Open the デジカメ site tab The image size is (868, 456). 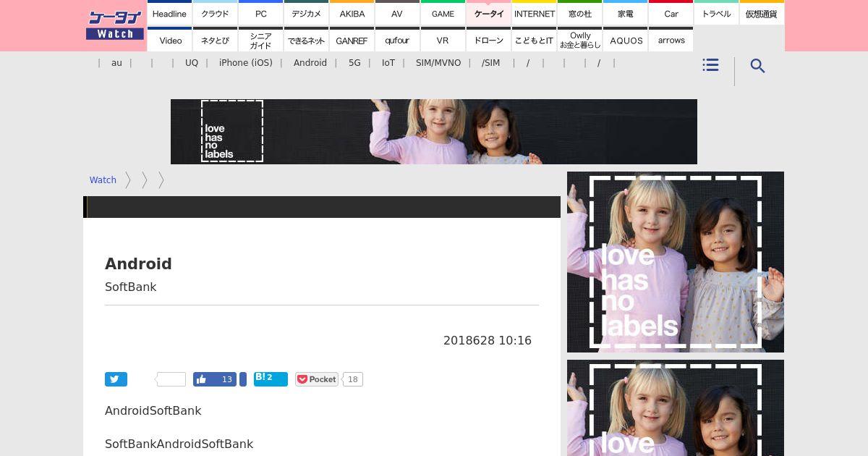[306, 13]
